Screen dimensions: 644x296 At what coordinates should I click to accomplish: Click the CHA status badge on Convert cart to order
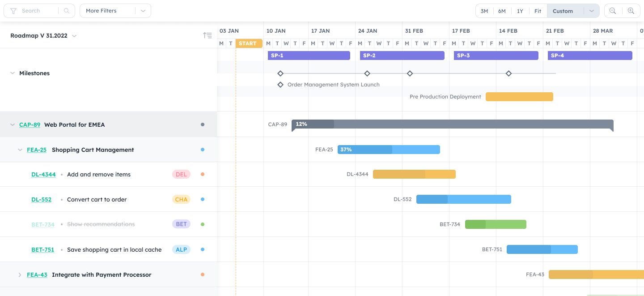[181, 199]
